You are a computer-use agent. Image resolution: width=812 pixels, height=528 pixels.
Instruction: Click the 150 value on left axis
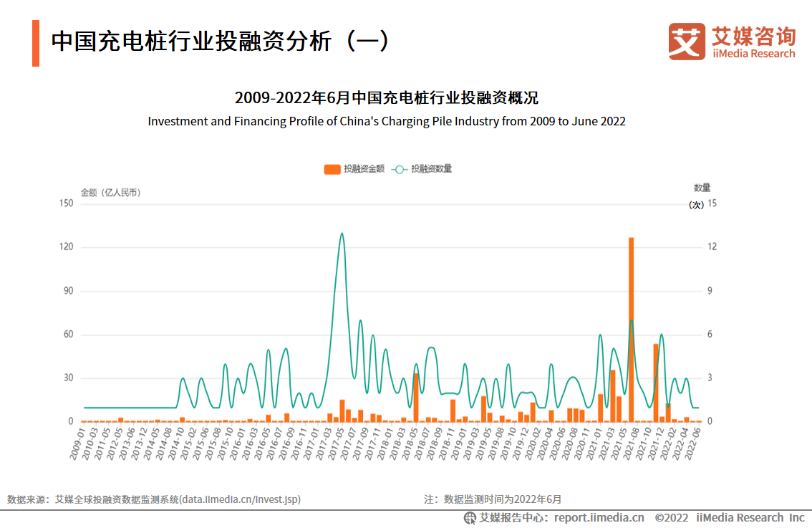[x=67, y=203]
